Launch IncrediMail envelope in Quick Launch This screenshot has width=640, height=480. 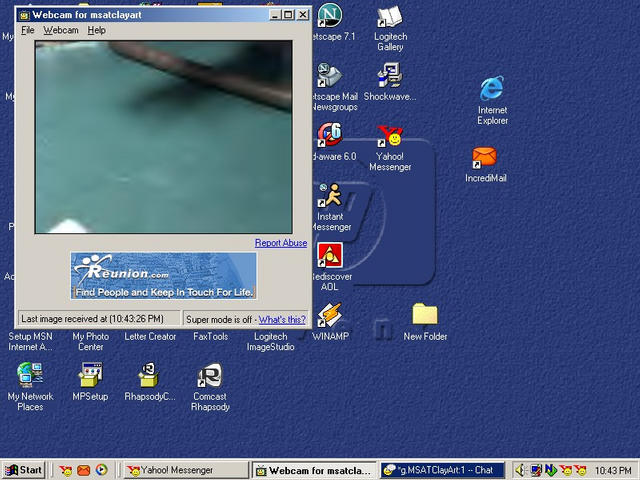(x=84, y=471)
